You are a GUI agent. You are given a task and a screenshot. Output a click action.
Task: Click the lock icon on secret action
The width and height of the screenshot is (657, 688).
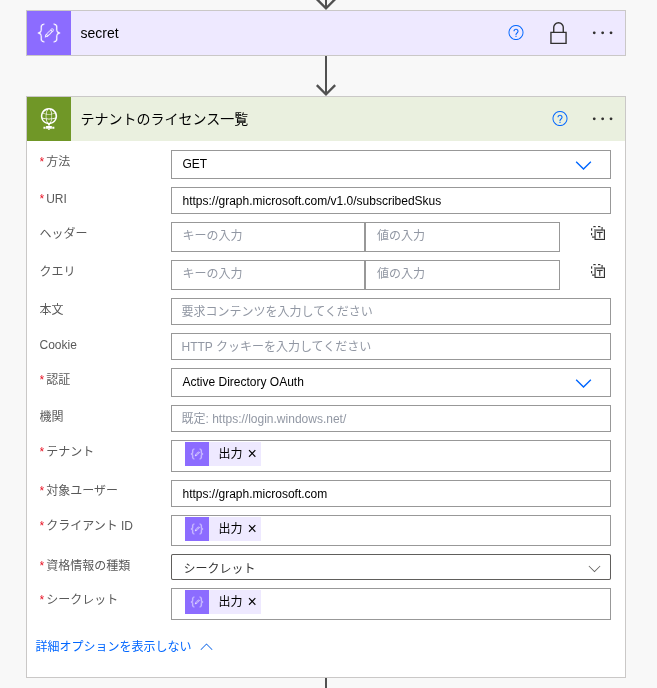coord(558,33)
